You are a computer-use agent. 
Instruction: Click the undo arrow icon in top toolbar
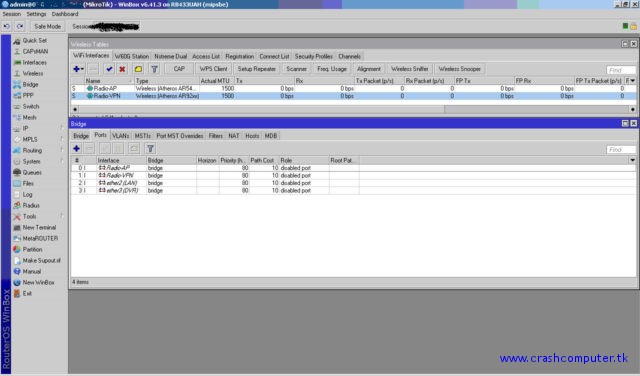[x=7, y=27]
